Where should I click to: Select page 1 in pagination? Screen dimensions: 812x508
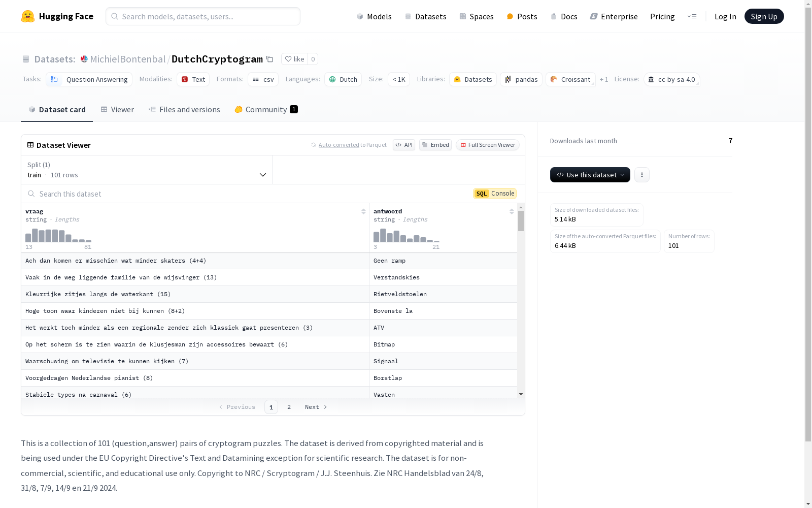pos(271,407)
